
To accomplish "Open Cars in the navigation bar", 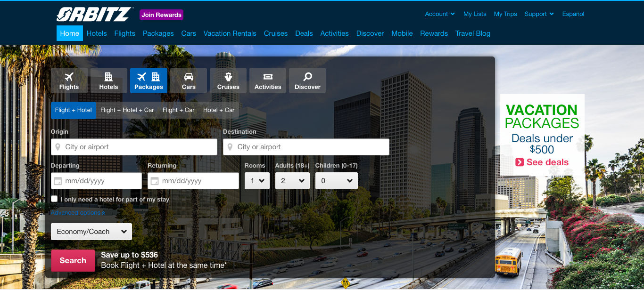I will [x=189, y=33].
